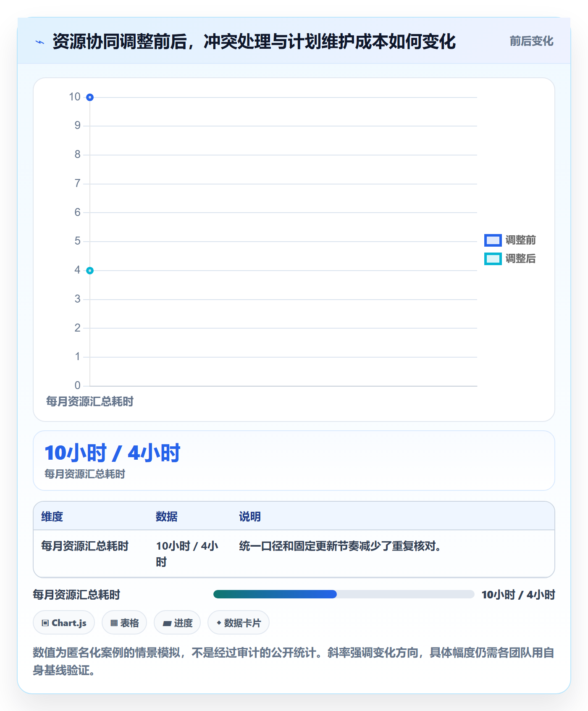The width and height of the screenshot is (588, 711).
Task: Click the y-axis tick label 0
Action: (77, 385)
